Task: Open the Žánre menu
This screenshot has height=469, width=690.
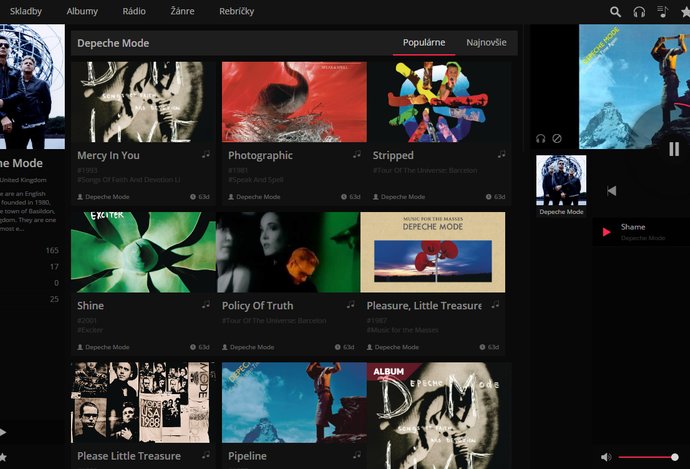Action: (x=182, y=11)
